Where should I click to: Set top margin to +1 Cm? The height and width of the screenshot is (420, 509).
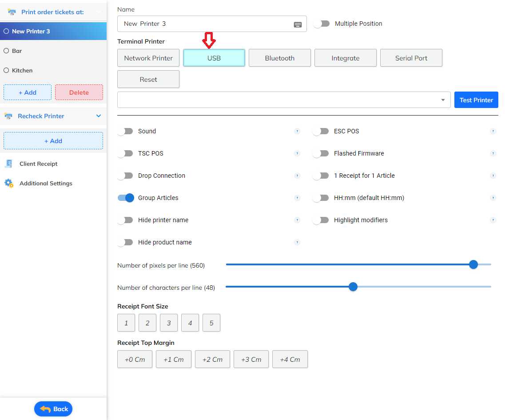[x=174, y=359]
